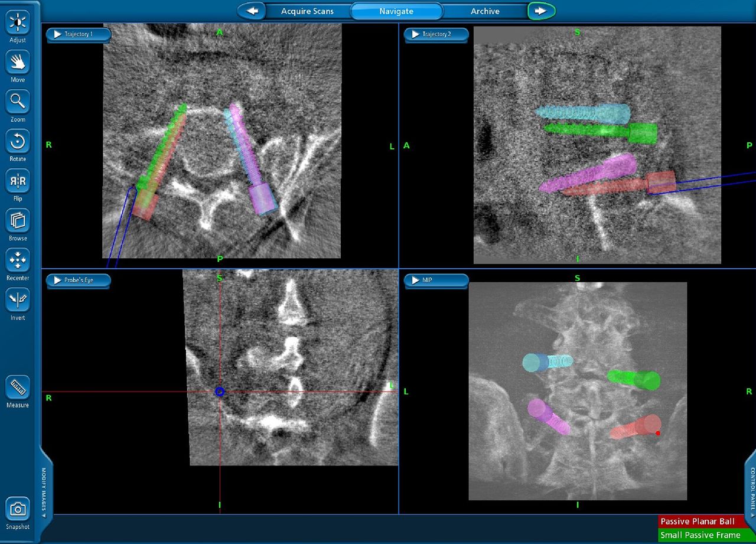Activate the Move hand tool
The width and height of the screenshot is (756, 544).
point(18,63)
